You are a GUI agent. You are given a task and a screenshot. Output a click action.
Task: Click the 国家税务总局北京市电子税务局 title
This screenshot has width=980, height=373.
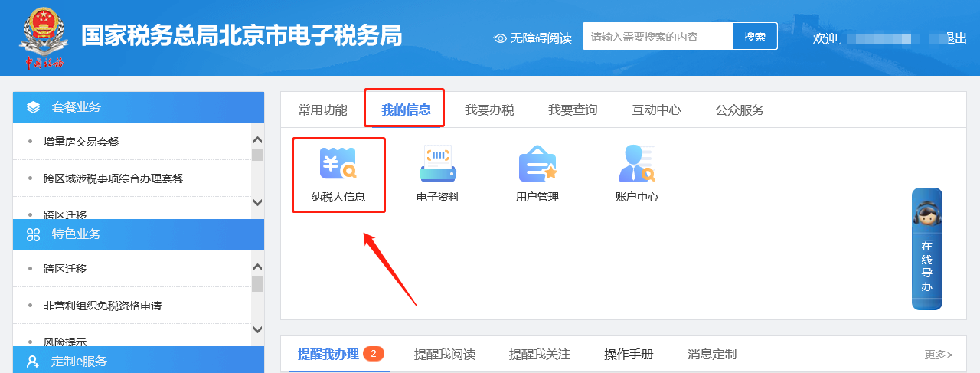pos(242,35)
